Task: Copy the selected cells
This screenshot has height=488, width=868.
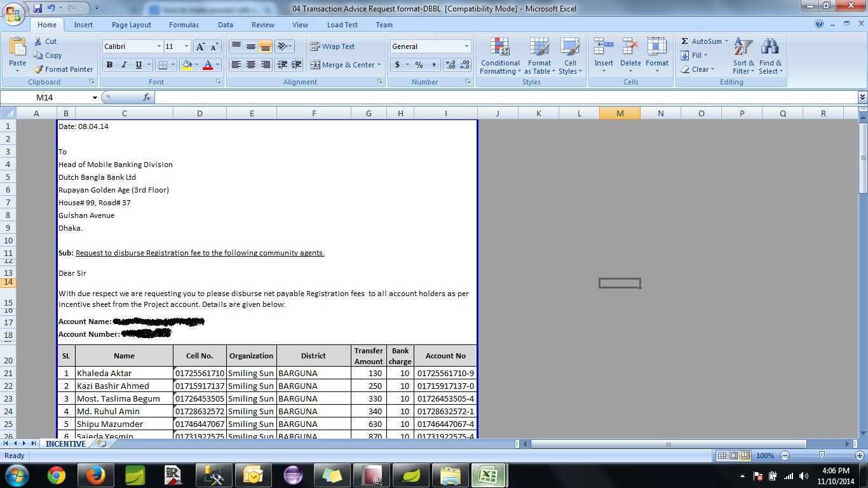Action: (x=47, y=55)
